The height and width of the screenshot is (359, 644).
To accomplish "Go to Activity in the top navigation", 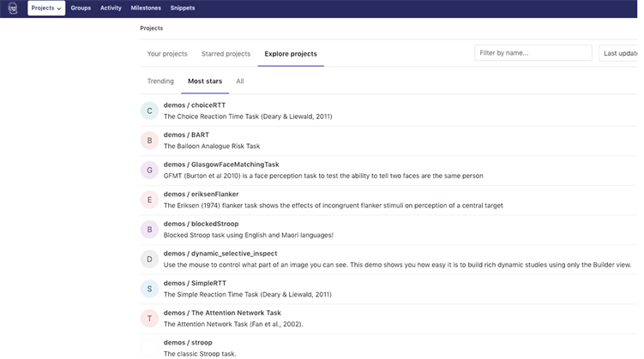I will pyautogui.click(x=111, y=9).
